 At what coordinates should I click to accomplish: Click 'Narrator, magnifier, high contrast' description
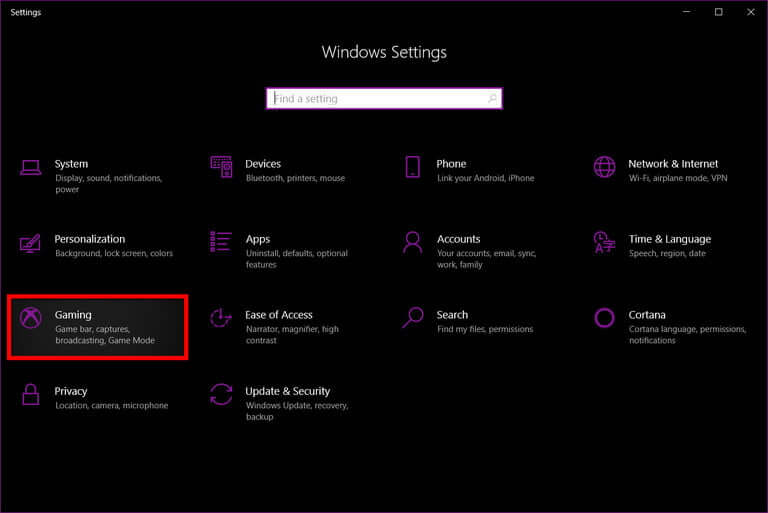pos(292,335)
